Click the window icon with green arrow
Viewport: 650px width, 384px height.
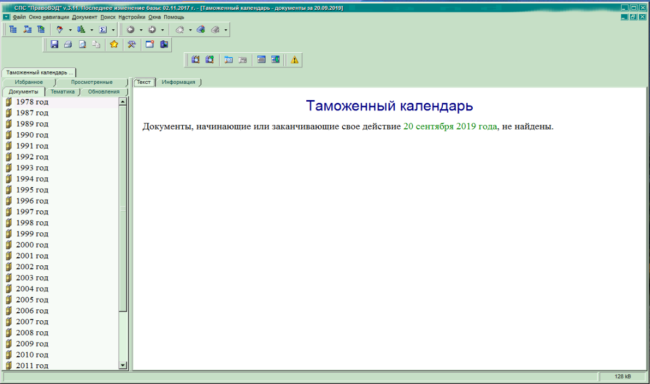[x=276, y=60]
